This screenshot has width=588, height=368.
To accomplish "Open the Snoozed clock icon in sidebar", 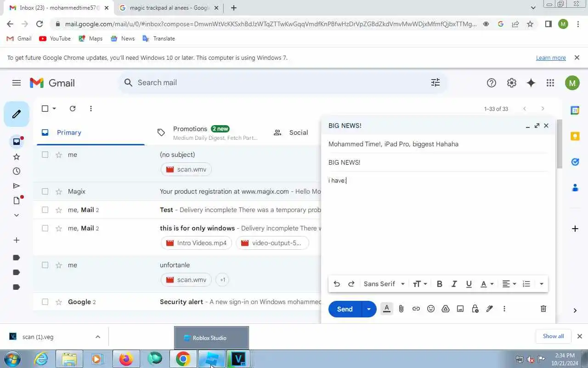I will click(x=17, y=171).
